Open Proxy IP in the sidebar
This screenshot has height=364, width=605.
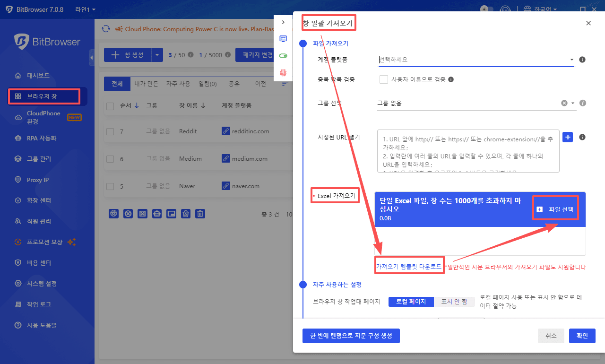tap(38, 180)
